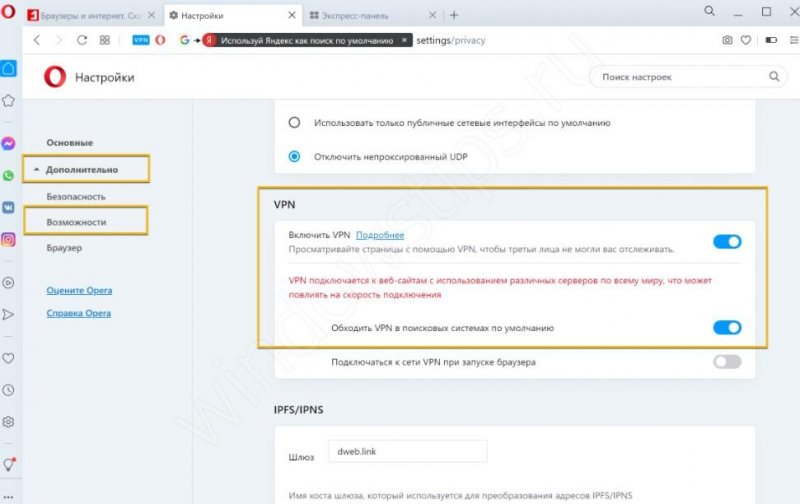Viewport: 800px width, 504px height.
Task: Open sidebar three-dots setup menu
Action: click(8, 496)
